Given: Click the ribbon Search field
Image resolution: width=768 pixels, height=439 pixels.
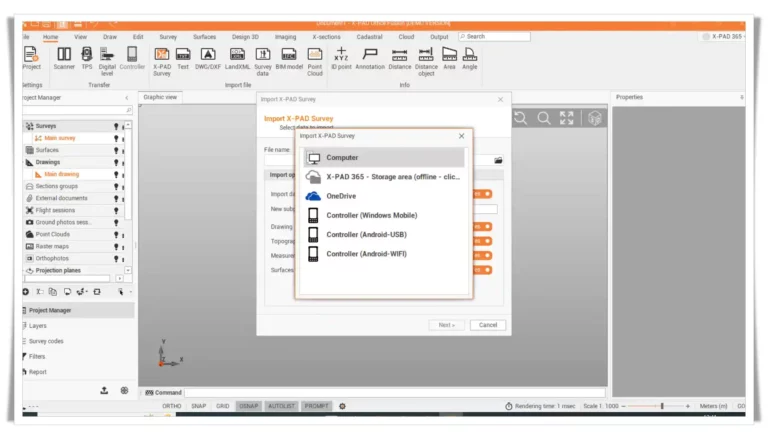Looking at the screenshot, I should 494,37.
